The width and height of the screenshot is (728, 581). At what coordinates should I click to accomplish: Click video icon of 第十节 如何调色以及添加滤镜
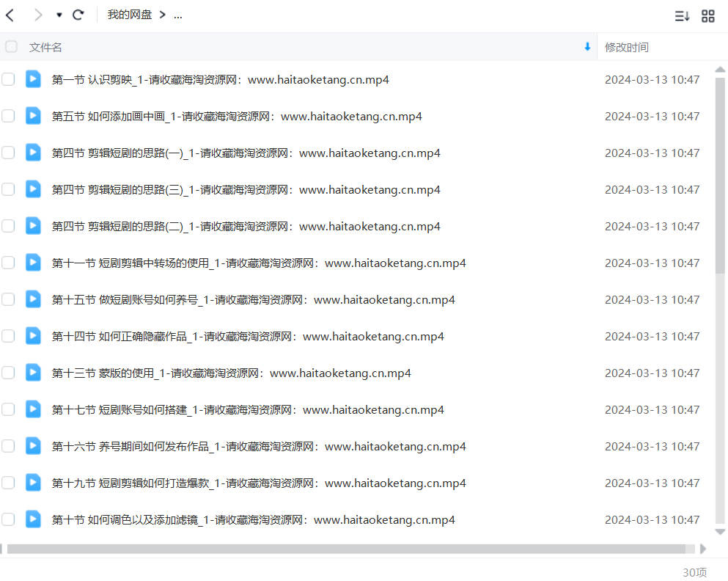33,519
